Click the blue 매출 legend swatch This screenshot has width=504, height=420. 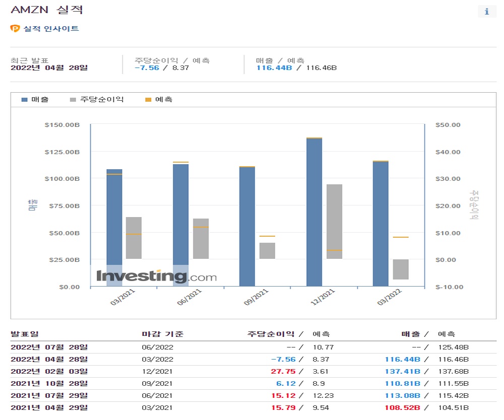pyautogui.click(x=24, y=100)
